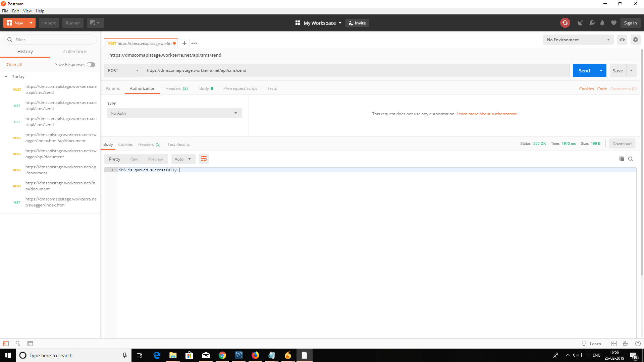
Task: Click the sync status icon
Action: click(565, 23)
